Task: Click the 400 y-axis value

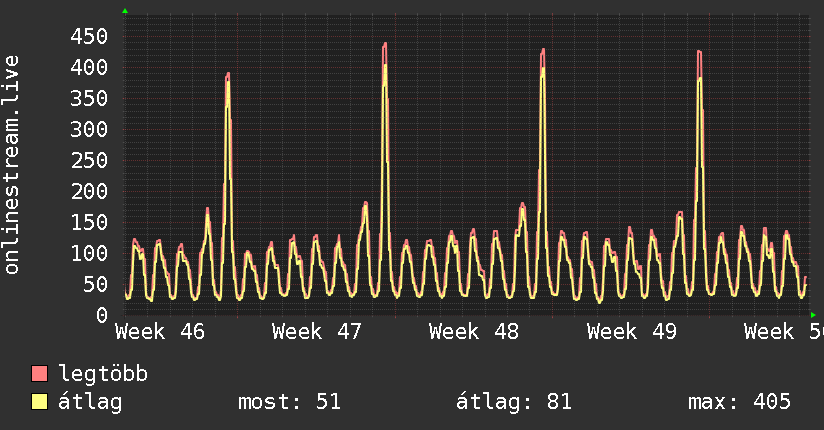Action: [89, 67]
